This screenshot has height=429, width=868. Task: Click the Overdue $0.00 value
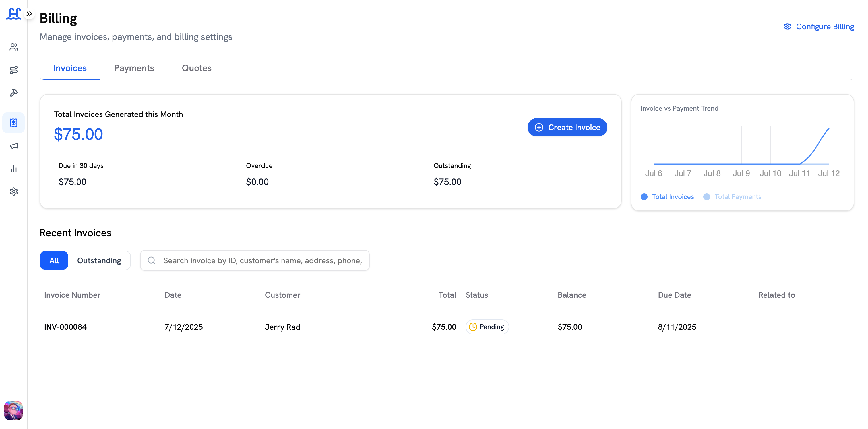click(257, 182)
